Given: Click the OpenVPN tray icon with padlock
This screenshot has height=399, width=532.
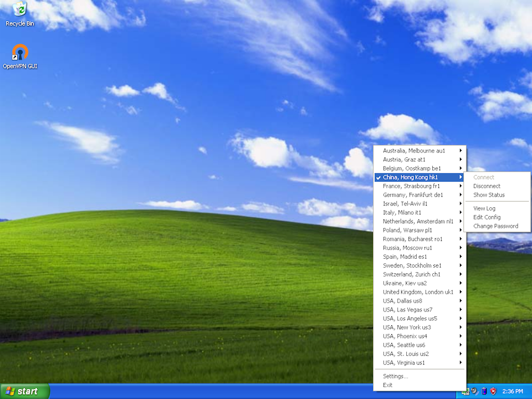Looking at the screenshot, I should [466, 391].
